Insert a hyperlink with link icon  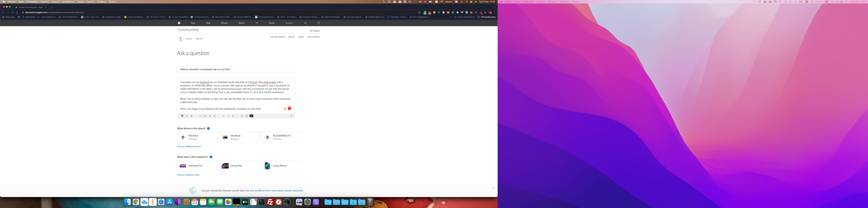point(233,116)
